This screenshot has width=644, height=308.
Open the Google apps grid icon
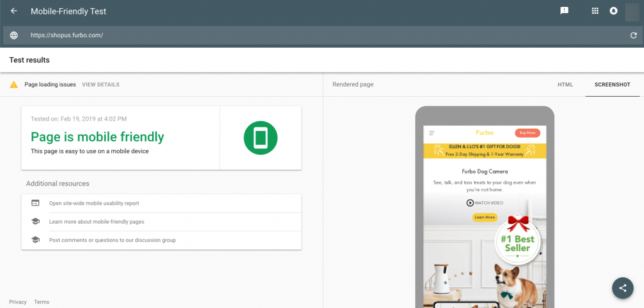(x=595, y=11)
